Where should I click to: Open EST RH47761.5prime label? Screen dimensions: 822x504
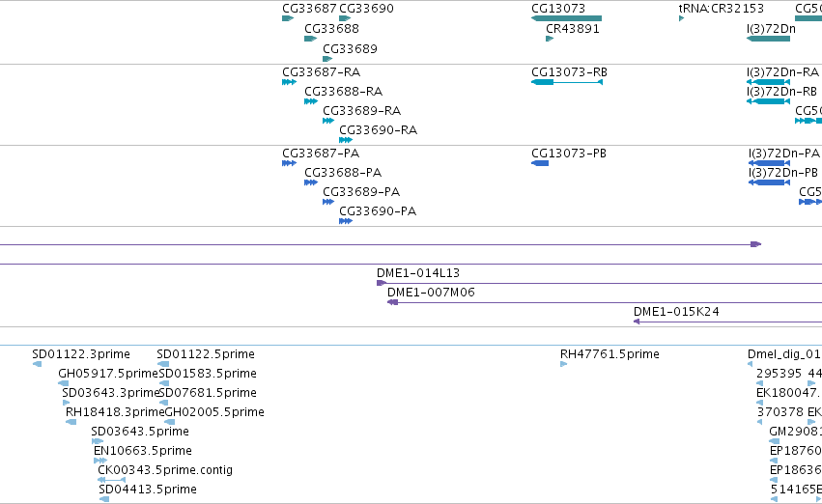pos(609,353)
